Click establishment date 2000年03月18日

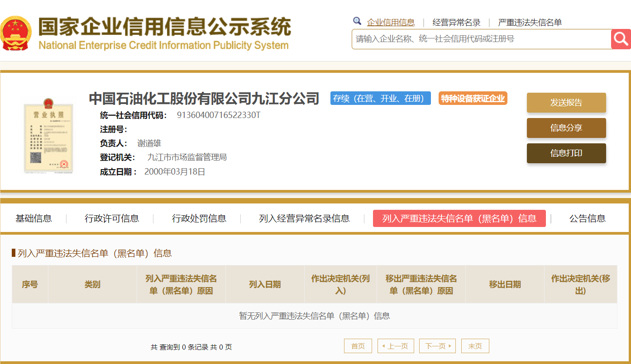pos(175,172)
